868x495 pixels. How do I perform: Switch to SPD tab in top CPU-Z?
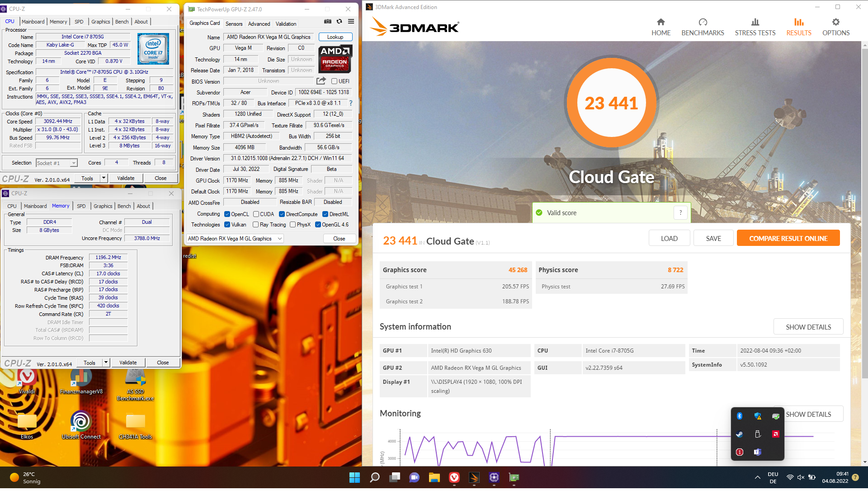pos(79,22)
